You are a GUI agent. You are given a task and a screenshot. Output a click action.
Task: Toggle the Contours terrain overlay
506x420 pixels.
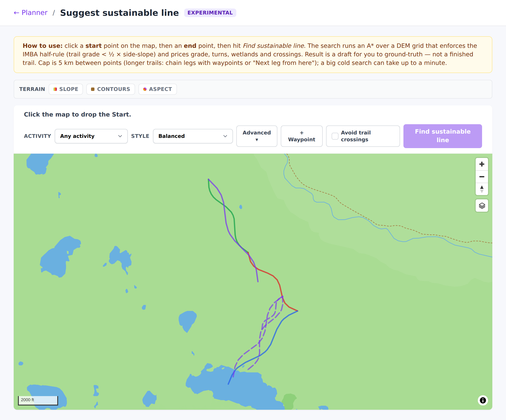click(110, 89)
